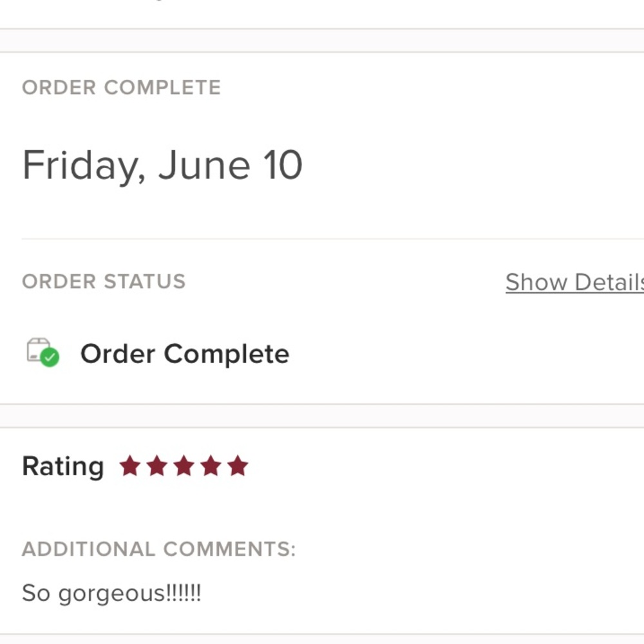This screenshot has width=644, height=644.
Task: Click the So gorgeous comment text
Action: tap(111, 594)
